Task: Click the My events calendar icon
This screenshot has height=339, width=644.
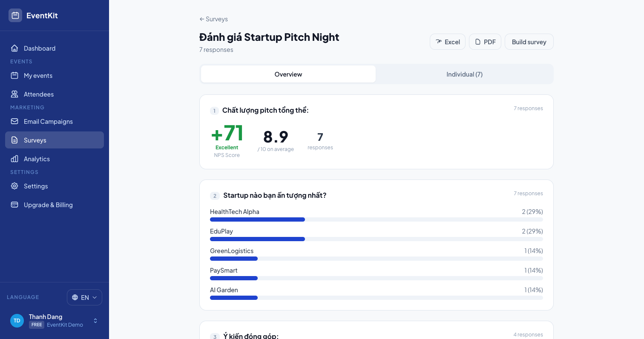Action: pos(14,75)
